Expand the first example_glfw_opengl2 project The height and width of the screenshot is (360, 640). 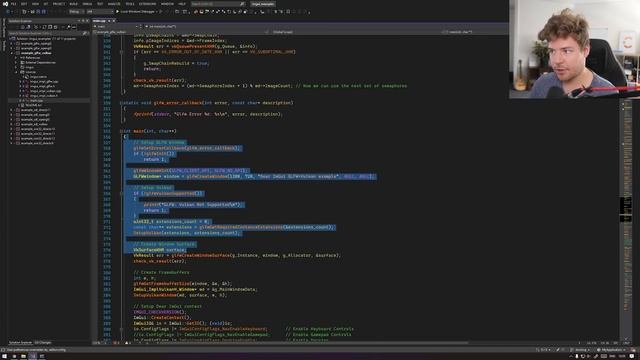pyautogui.click(x=11, y=43)
